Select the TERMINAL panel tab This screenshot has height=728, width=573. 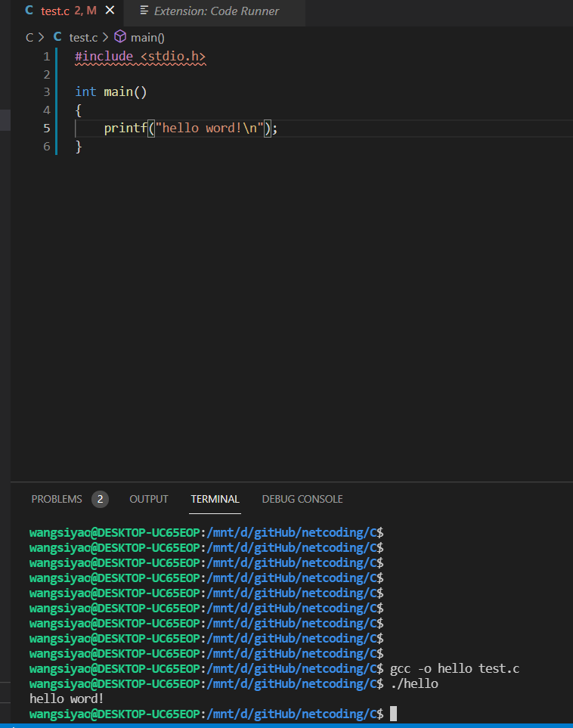pos(215,499)
